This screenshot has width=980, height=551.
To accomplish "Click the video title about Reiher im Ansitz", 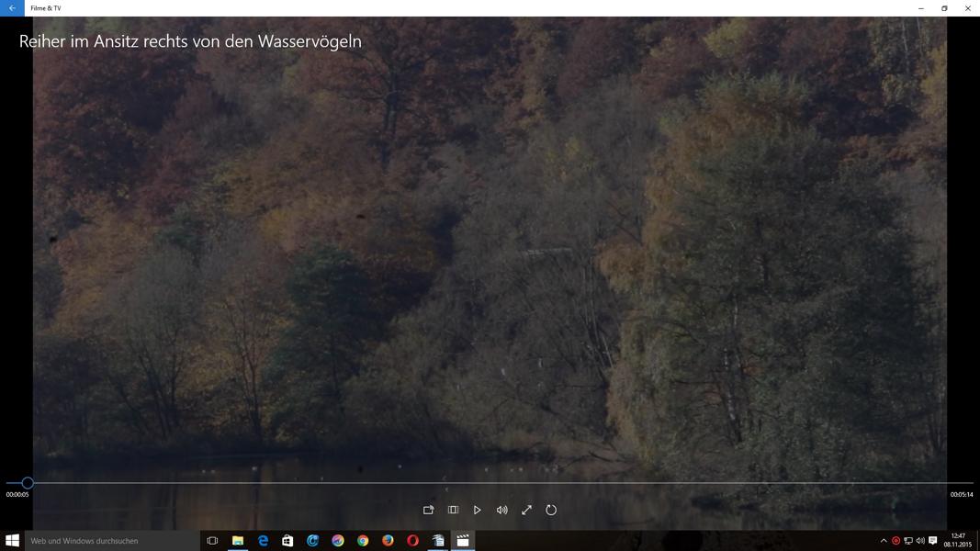I will (191, 41).
